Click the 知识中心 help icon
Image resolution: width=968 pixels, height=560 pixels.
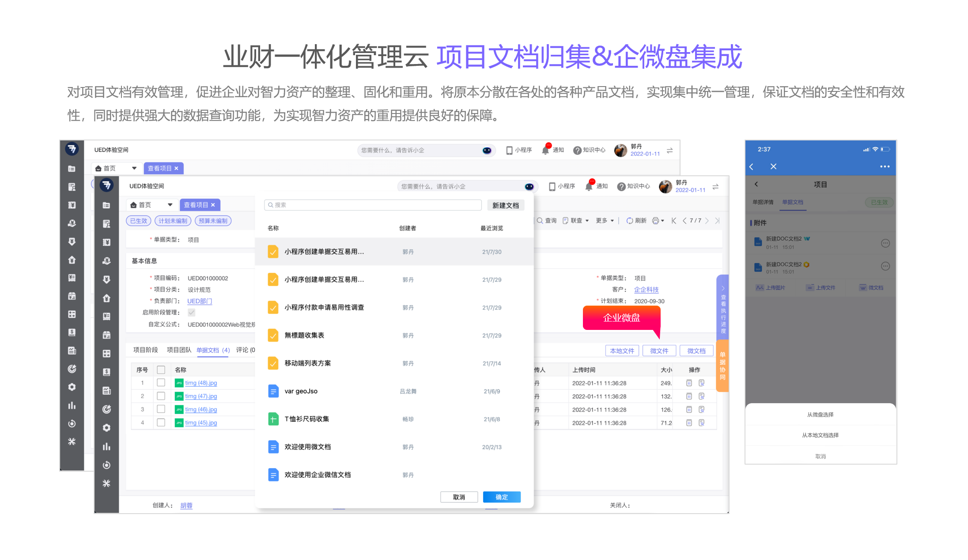point(621,186)
